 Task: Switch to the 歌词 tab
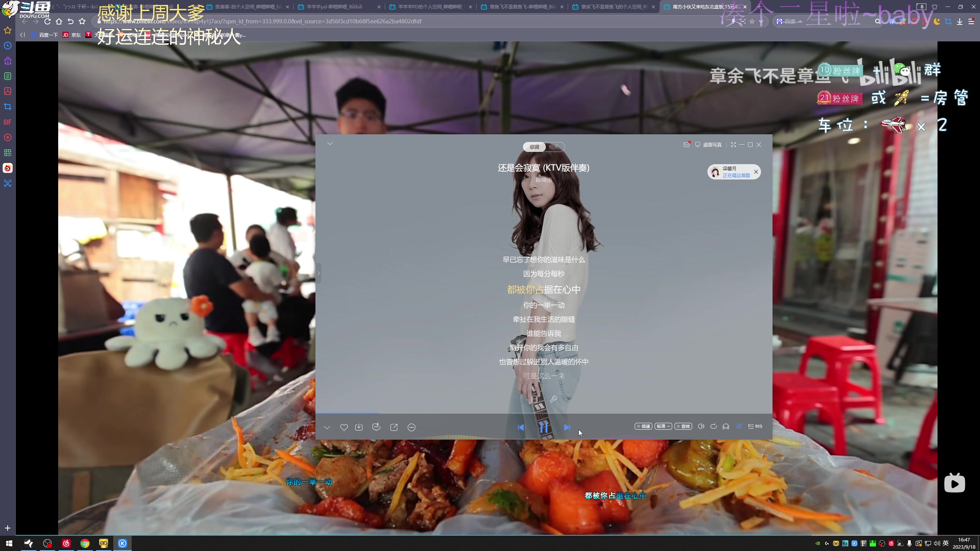(534, 147)
